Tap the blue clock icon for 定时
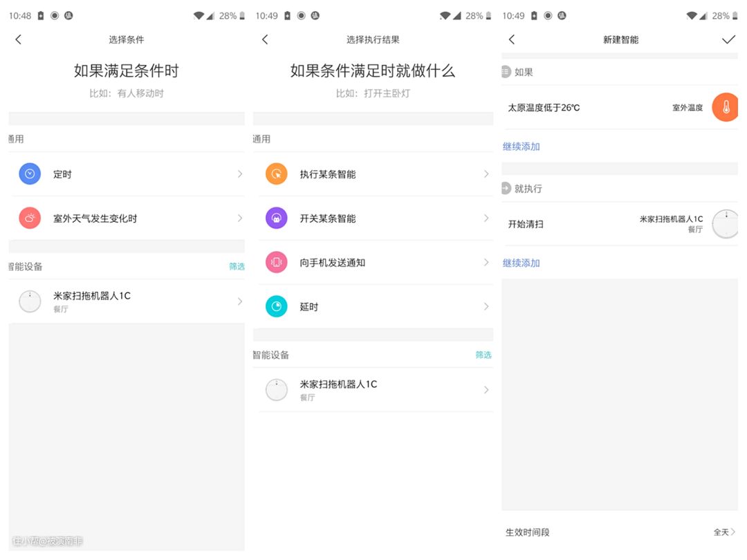Screen dimensions: 747x560 (30, 174)
